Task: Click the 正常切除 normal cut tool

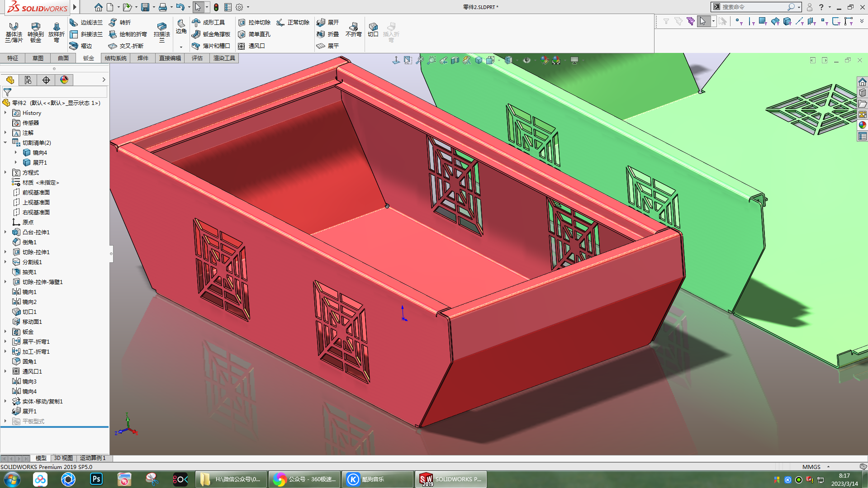Action: [293, 22]
